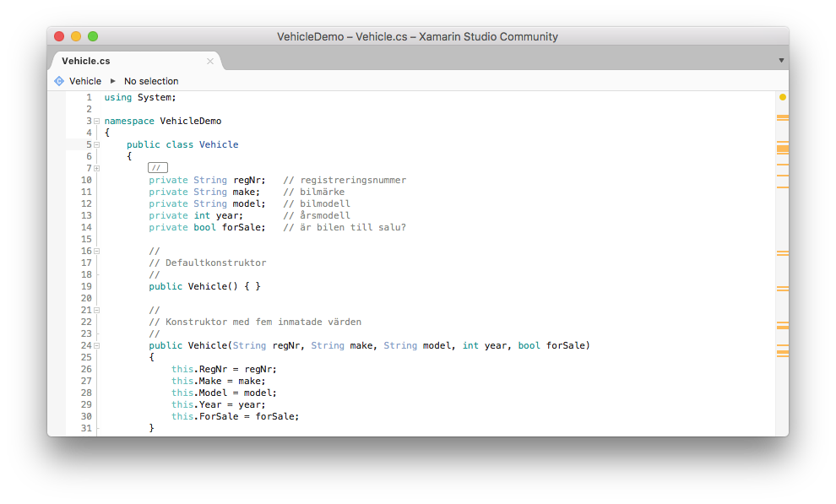The image size is (836, 504).
Task: Click the folded comment placeholder box
Action: tap(157, 168)
